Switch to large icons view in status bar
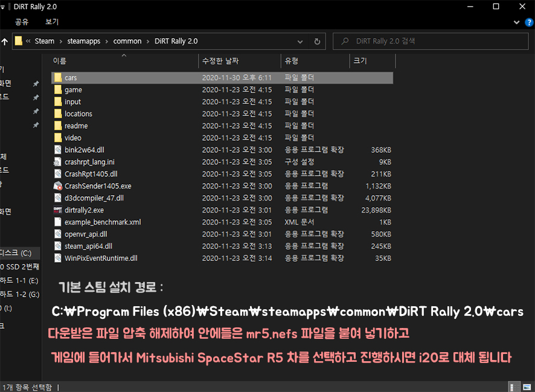This screenshot has height=392, width=535. pyautogui.click(x=527, y=387)
